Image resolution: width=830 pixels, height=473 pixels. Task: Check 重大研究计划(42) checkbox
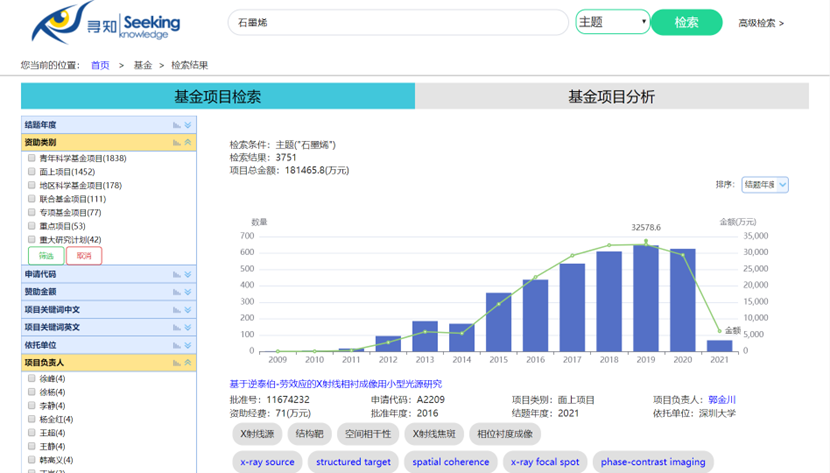(x=32, y=239)
